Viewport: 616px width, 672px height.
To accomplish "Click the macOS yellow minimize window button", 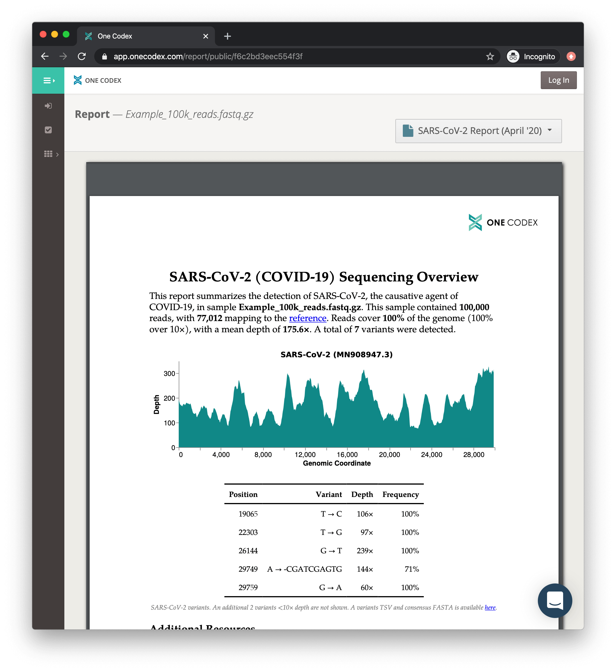I will point(55,34).
